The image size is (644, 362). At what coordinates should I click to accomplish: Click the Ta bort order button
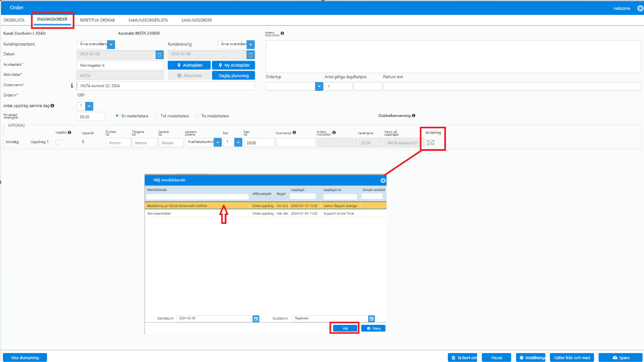(463, 358)
